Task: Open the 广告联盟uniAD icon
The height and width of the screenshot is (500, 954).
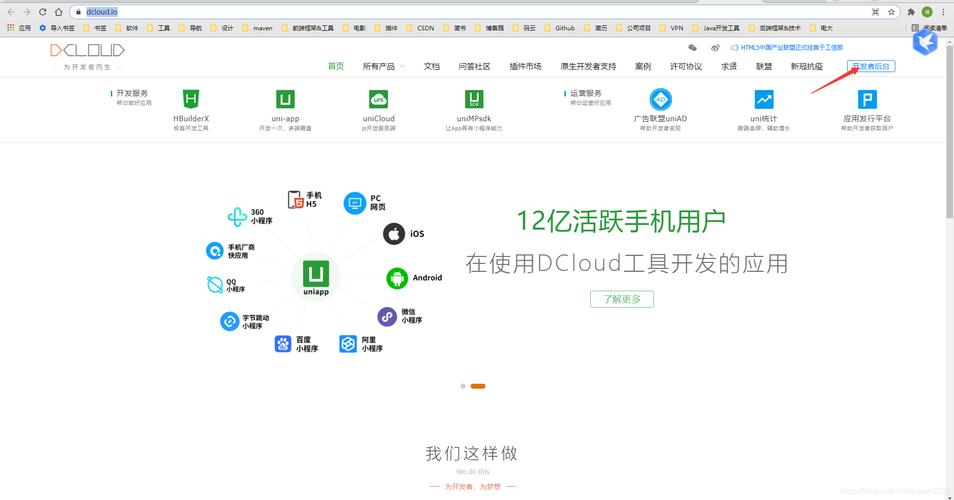Action: 660,99
